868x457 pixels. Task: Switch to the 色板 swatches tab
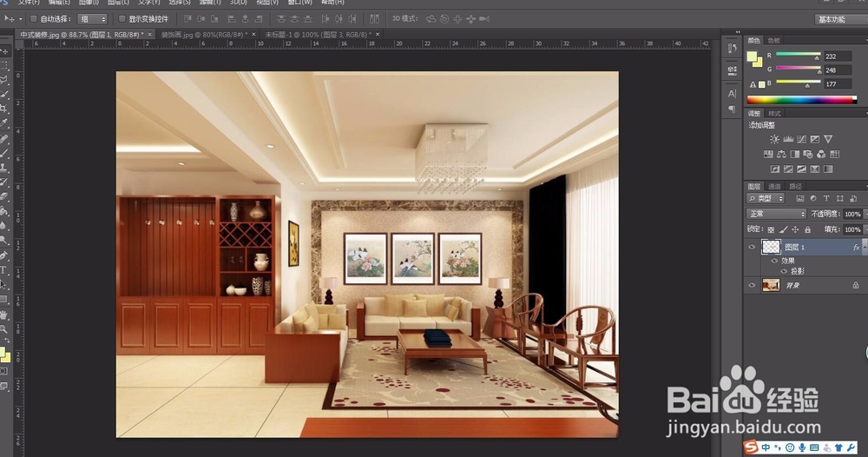coord(774,41)
